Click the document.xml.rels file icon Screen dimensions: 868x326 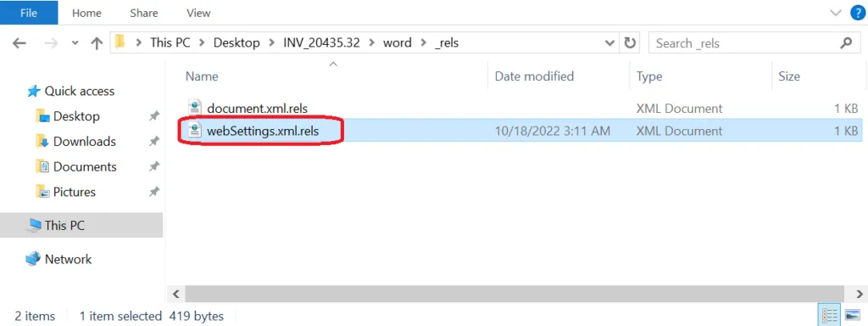[195, 108]
